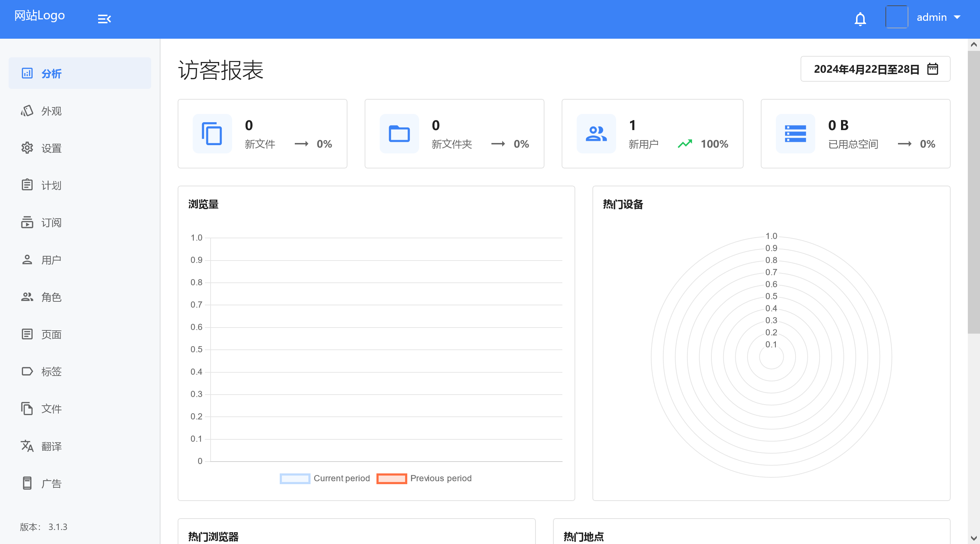Click the Previous period color swatch
The image size is (980, 544).
point(391,478)
